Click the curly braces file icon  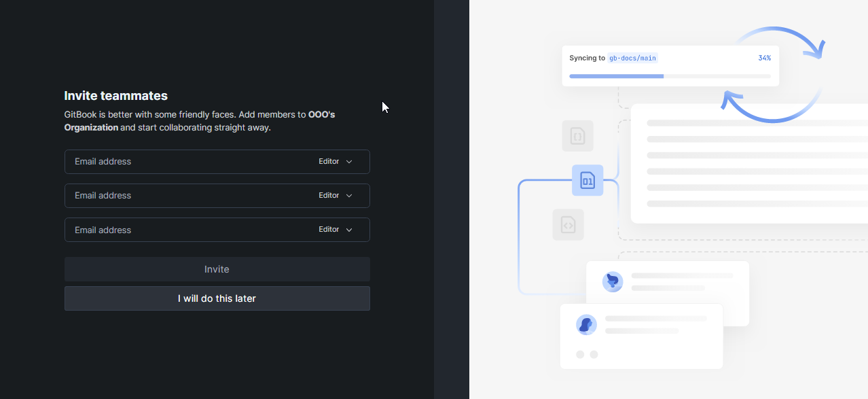pyautogui.click(x=577, y=136)
